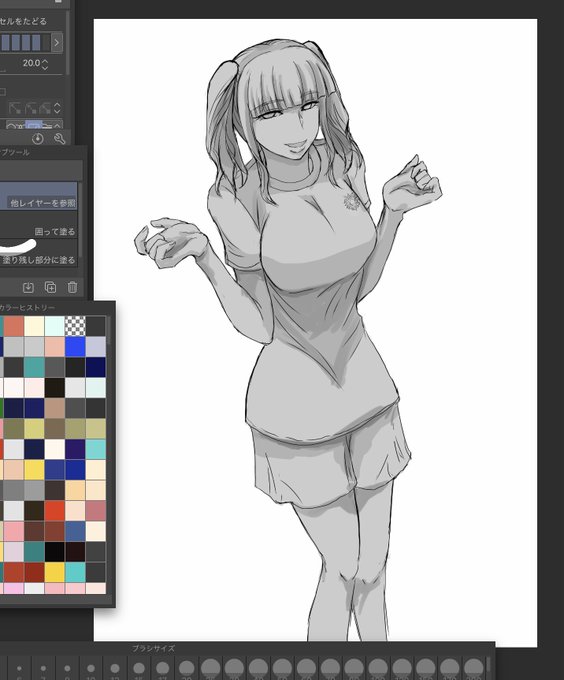Screen dimensions: 564x680
Task: Select the smallest visible brush size preset
Action: [19, 668]
